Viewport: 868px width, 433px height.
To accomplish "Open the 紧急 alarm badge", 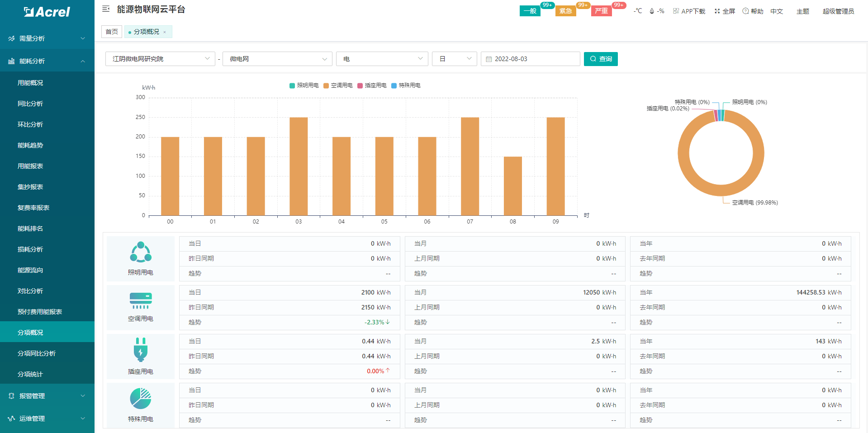I will 565,11.
